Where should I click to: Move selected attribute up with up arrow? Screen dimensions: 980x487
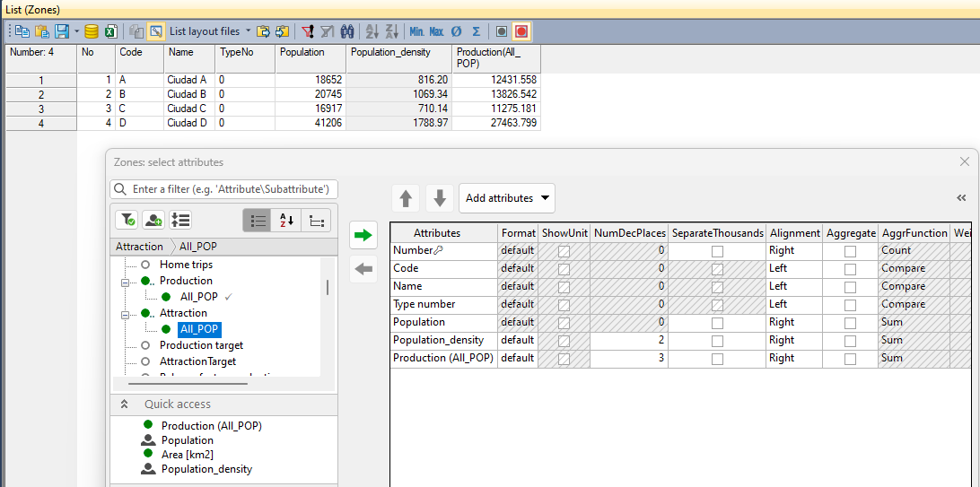pos(406,198)
